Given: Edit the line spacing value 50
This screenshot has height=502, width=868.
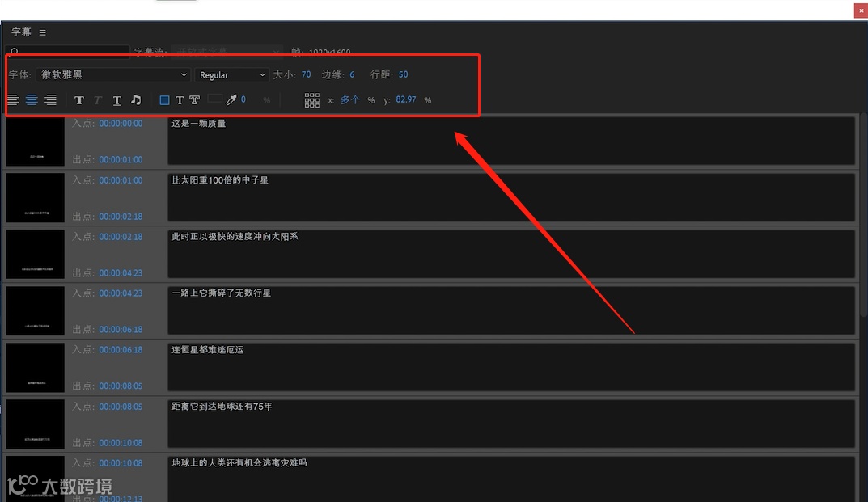Looking at the screenshot, I should tap(403, 74).
